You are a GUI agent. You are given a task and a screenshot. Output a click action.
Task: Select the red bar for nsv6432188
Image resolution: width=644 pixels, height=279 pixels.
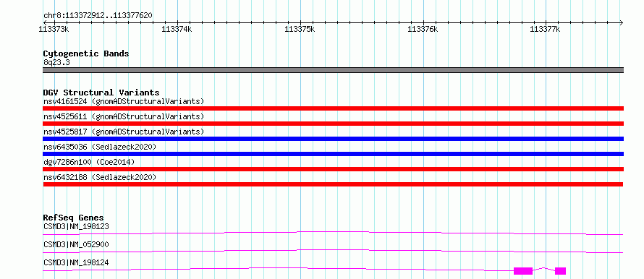click(x=333, y=184)
